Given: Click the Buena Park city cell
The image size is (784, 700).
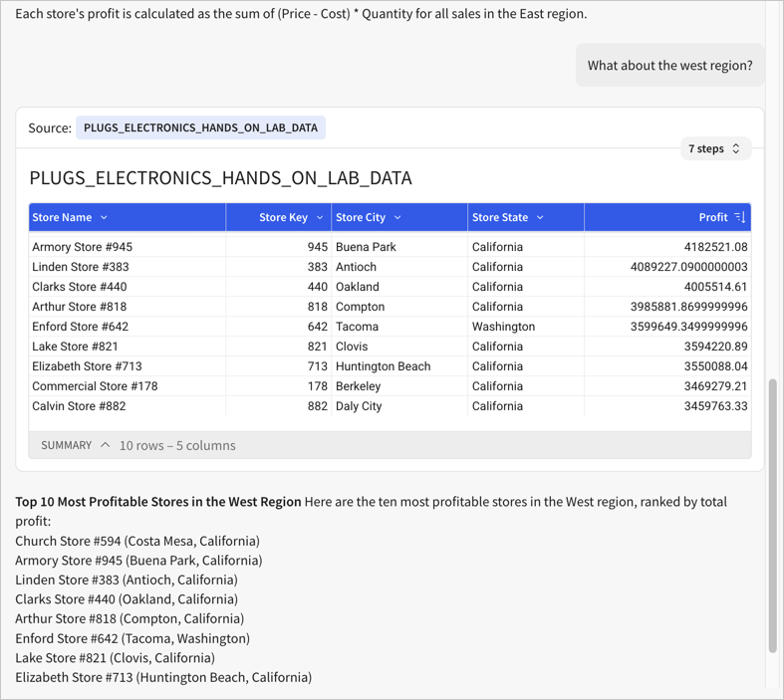Looking at the screenshot, I should 399,247.
